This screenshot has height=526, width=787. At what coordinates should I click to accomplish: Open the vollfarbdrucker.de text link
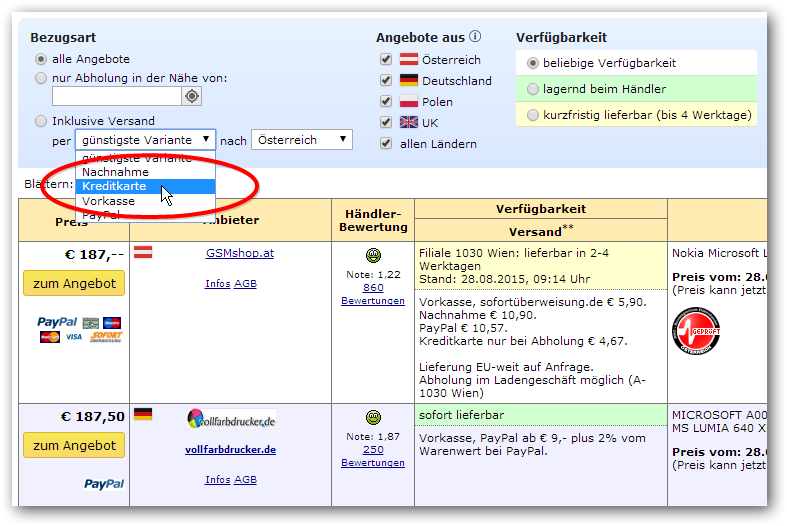click(230, 450)
